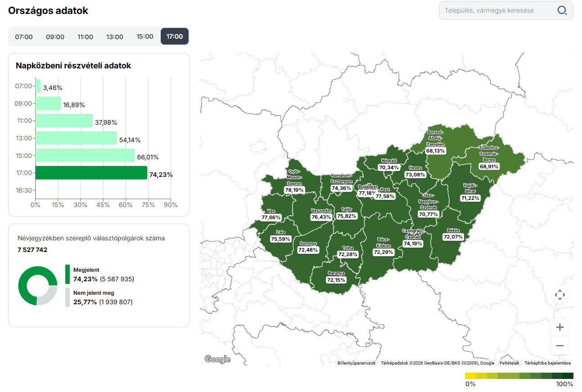The height and width of the screenshot is (392, 582).
Task: Open the Feltételek link
Action: click(x=509, y=363)
